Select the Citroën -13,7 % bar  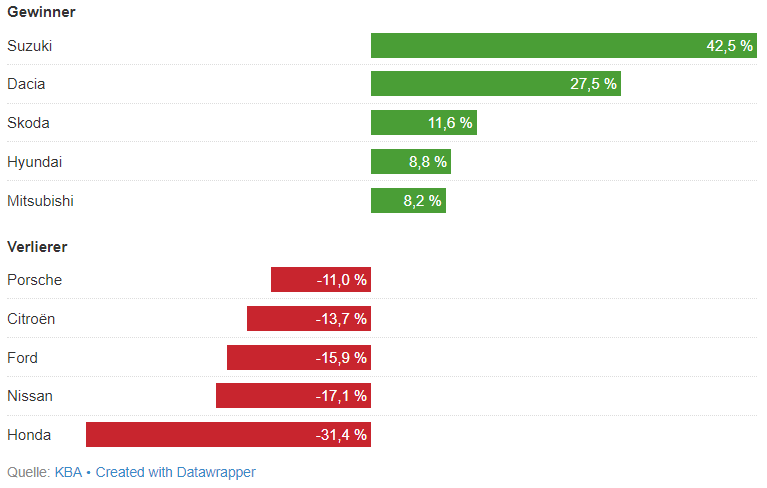click(308, 319)
